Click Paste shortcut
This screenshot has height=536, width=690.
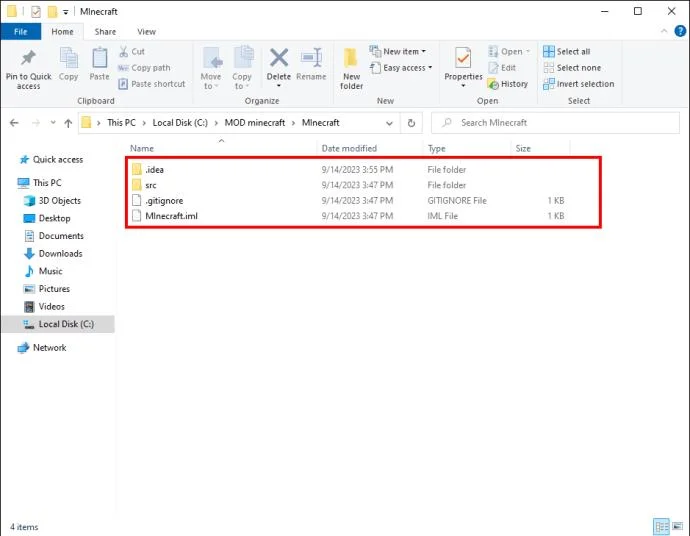point(152,84)
